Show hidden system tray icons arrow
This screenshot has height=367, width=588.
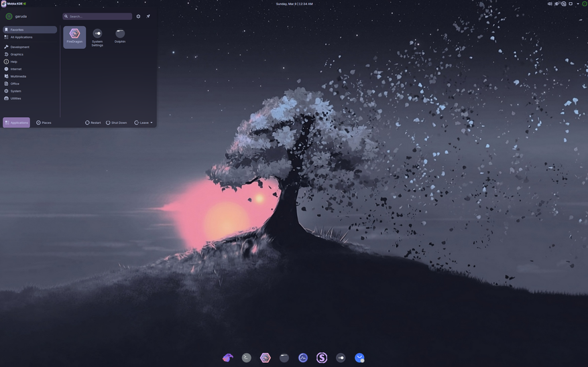pos(577,4)
